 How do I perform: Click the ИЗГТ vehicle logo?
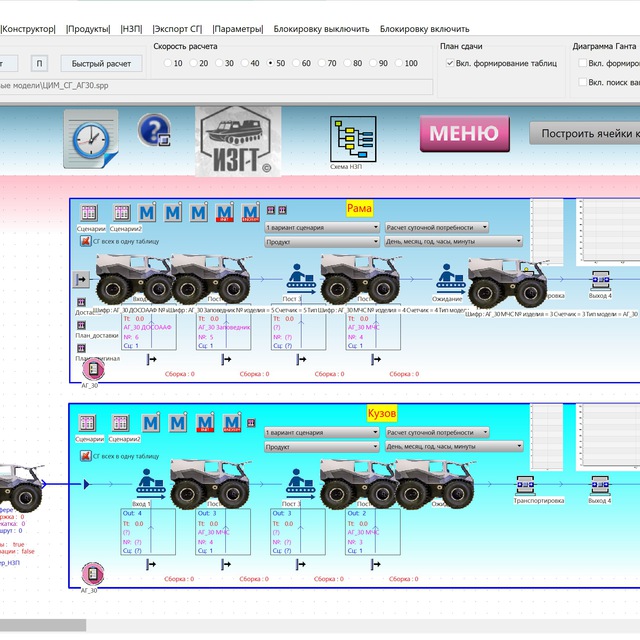238,141
